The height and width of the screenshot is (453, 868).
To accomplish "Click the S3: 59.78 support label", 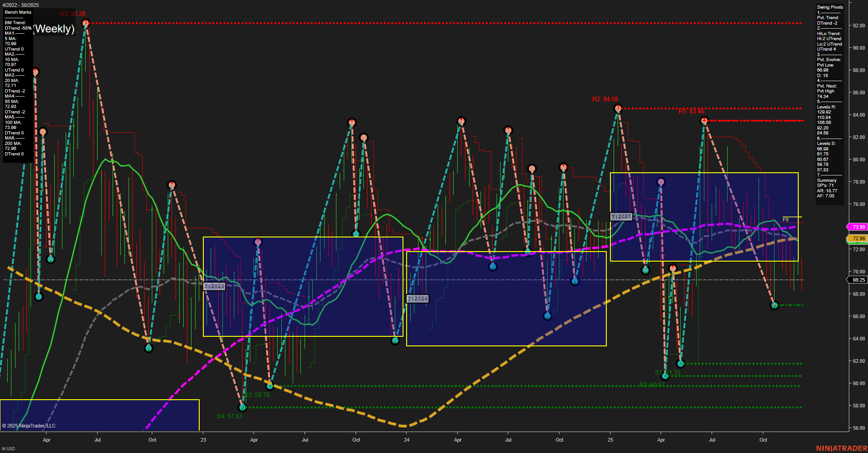I will [258, 395].
